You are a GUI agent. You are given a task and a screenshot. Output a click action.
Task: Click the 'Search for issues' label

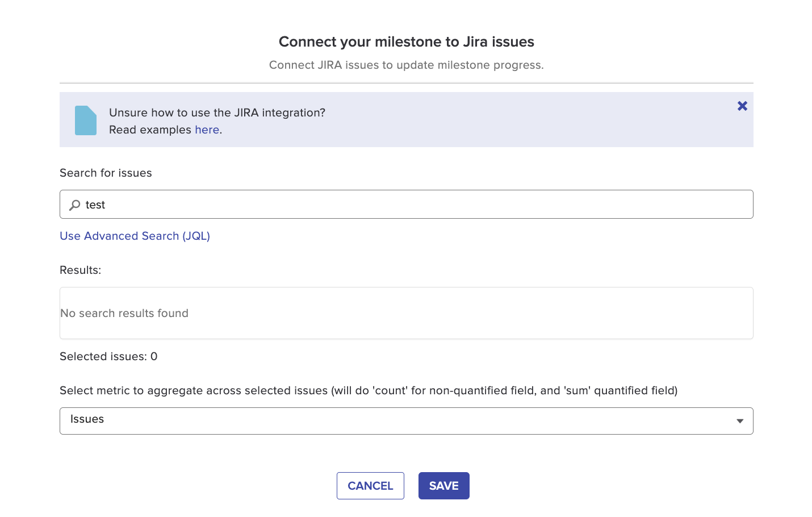(x=106, y=173)
